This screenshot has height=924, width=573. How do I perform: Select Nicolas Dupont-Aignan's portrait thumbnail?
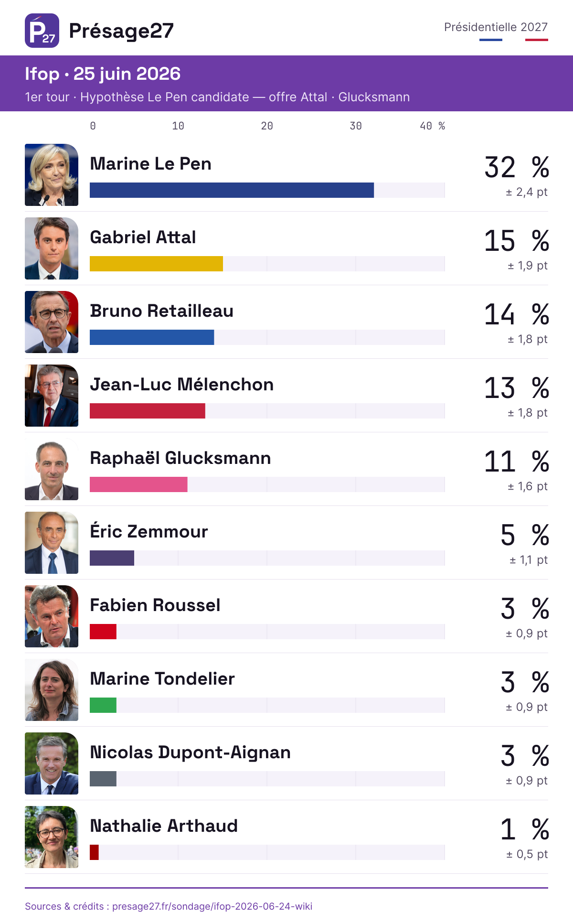click(52, 763)
